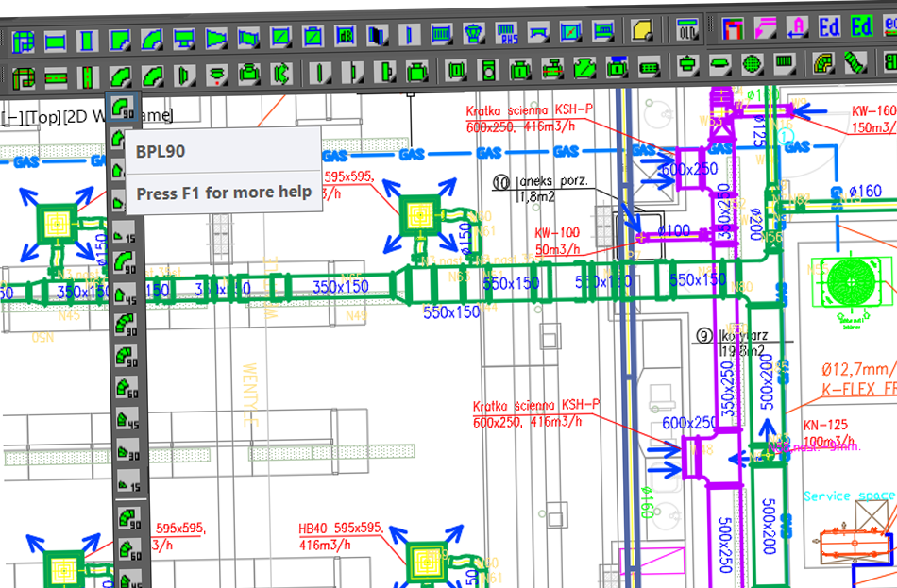This screenshot has height=588, width=897.
Task: Select the RHS grille icon
Action: 506,33
